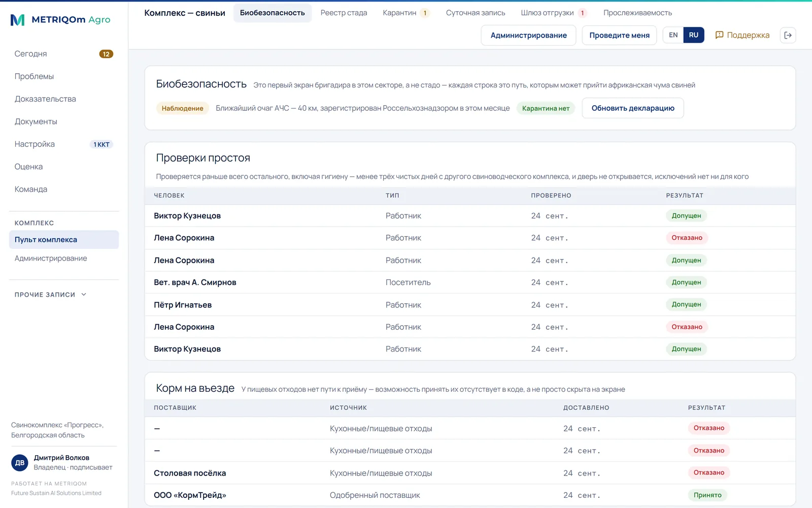Click Дмитрий Волков user profile name
The width and height of the screenshot is (812, 508).
(x=61, y=458)
